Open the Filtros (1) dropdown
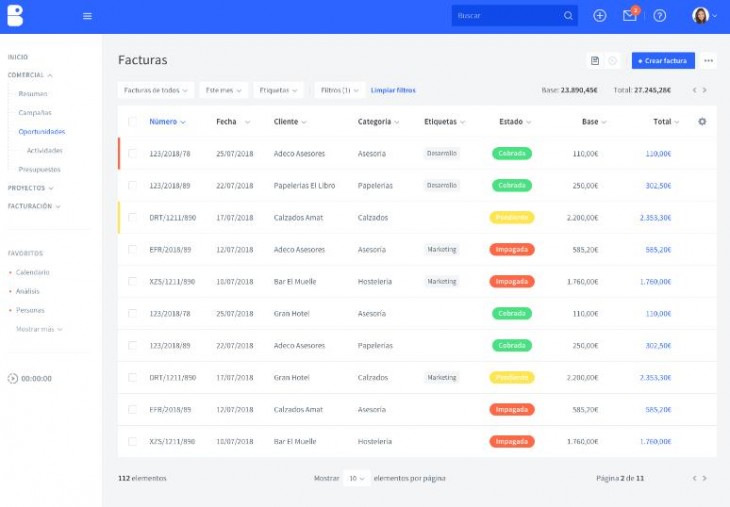 click(x=339, y=90)
